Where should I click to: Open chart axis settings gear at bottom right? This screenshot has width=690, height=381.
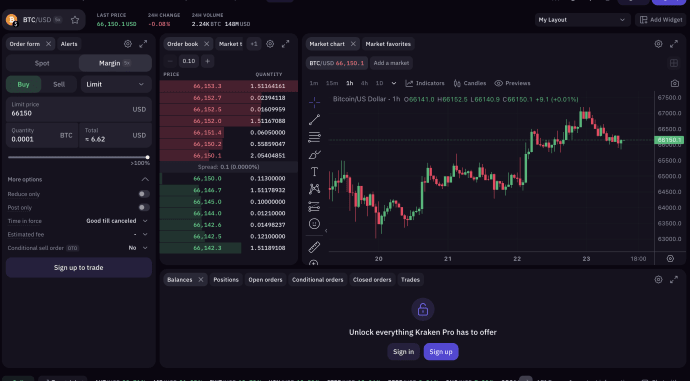tap(670, 259)
